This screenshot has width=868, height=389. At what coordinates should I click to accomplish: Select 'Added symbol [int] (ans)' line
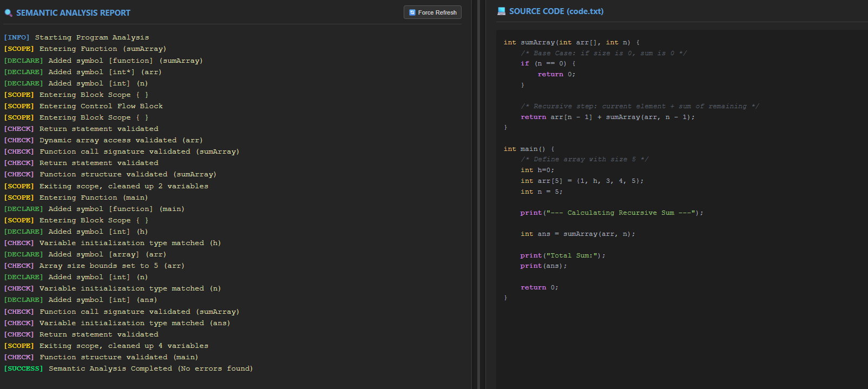tap(81, 300)
